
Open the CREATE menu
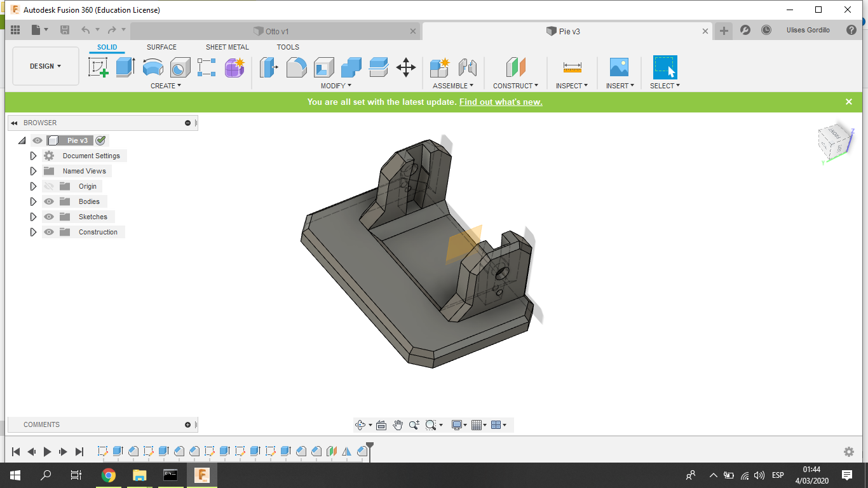pyautogui.click(x=166, y=86)
